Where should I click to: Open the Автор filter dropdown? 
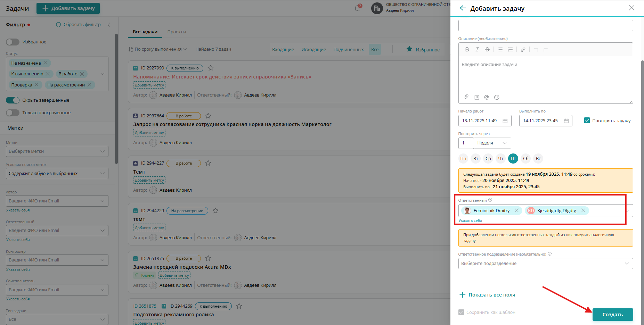pyautogui.click(x=57, y=201)
